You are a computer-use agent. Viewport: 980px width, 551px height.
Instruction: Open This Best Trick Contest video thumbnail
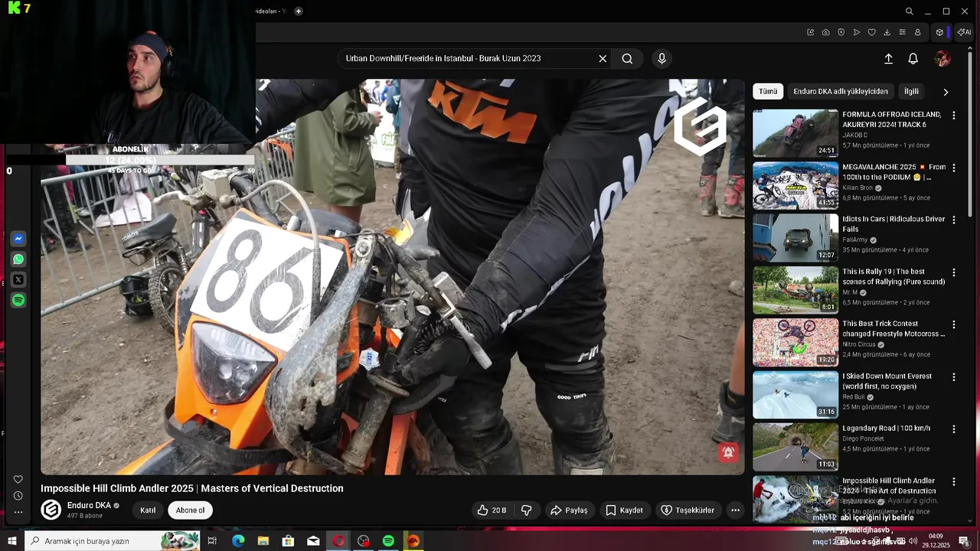[x=795, y=342]
